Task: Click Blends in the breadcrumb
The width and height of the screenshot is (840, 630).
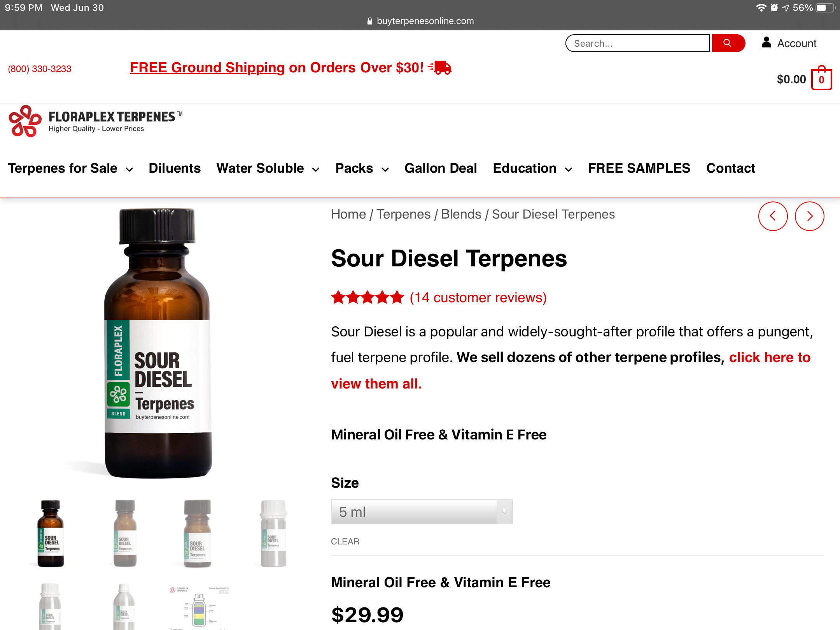Action: (461, 214)
